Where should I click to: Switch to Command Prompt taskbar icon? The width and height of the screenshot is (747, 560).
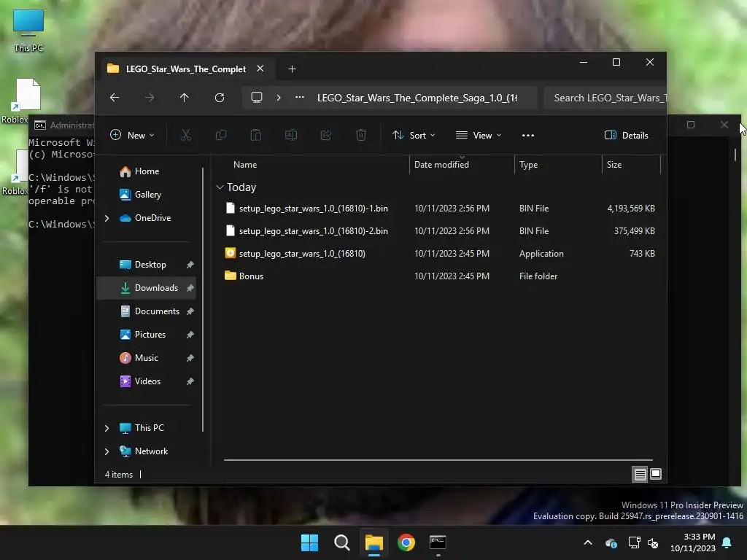point(438,542)
